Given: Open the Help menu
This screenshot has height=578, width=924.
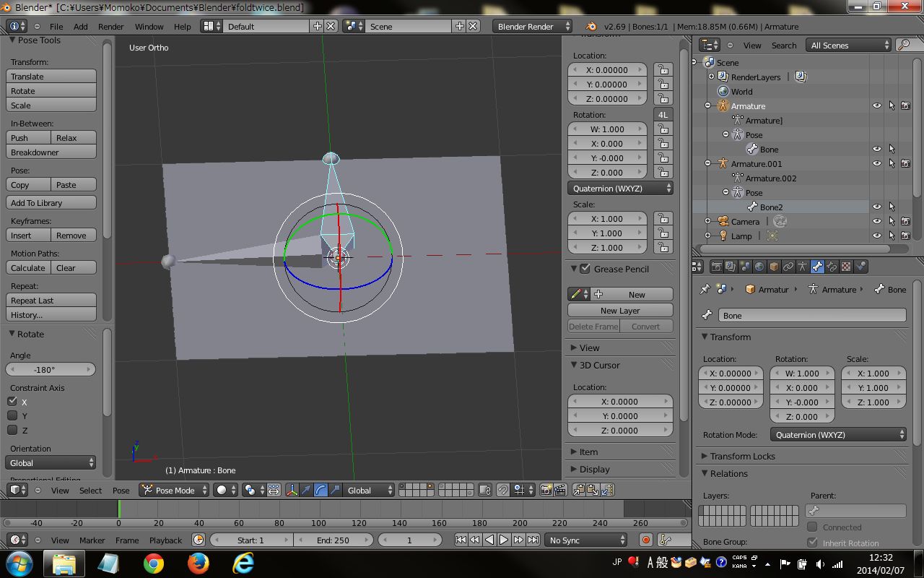Looking at the screenshot, I should click(x=183, y=26).
